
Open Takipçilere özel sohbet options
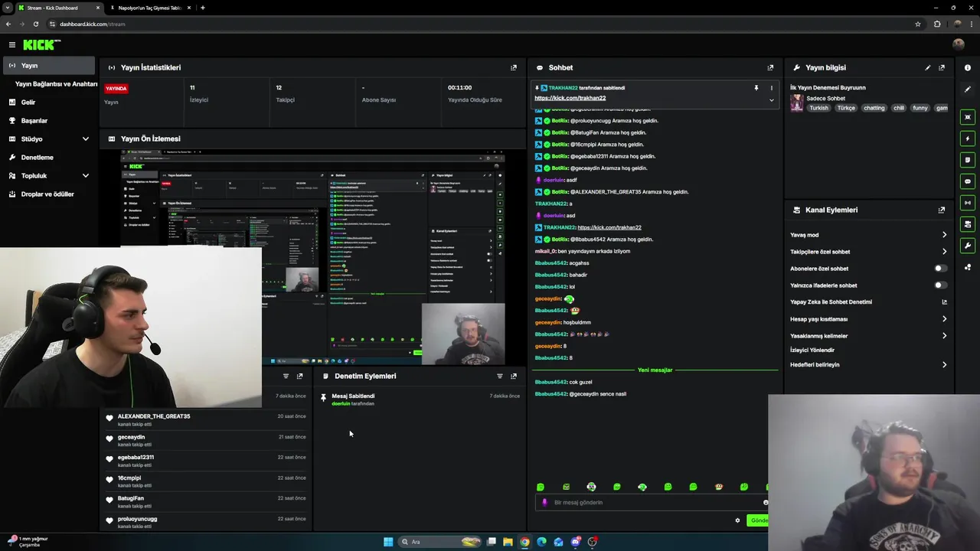tap(868, 252)
